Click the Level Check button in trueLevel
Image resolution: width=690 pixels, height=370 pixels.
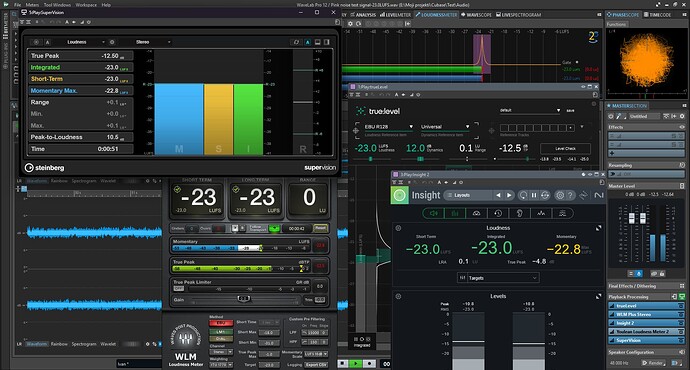pos(565,149)
